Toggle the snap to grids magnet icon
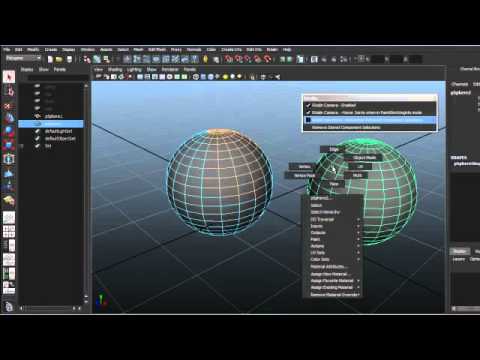The image size is (480, 360). (229, 59)
